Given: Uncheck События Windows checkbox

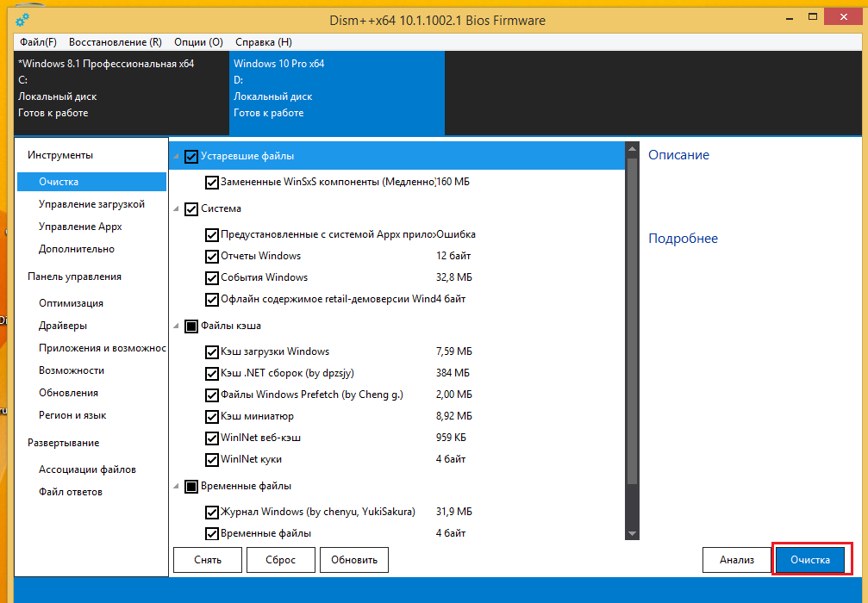Looking at the screenshot, I should tap(211, 277).
